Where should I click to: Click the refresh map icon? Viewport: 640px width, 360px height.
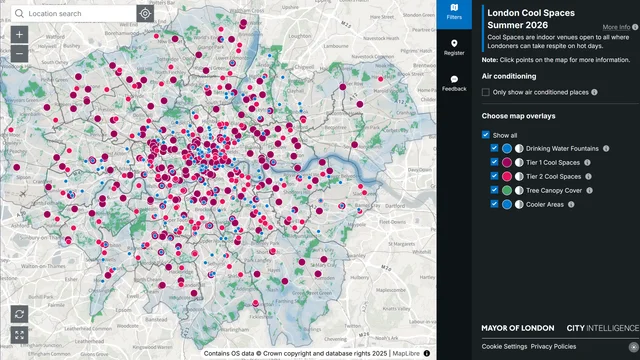pyautogui.click(x=19, y=314)
